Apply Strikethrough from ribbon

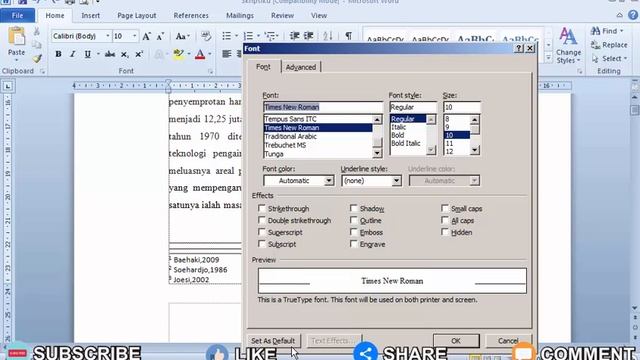coord(109,54)
